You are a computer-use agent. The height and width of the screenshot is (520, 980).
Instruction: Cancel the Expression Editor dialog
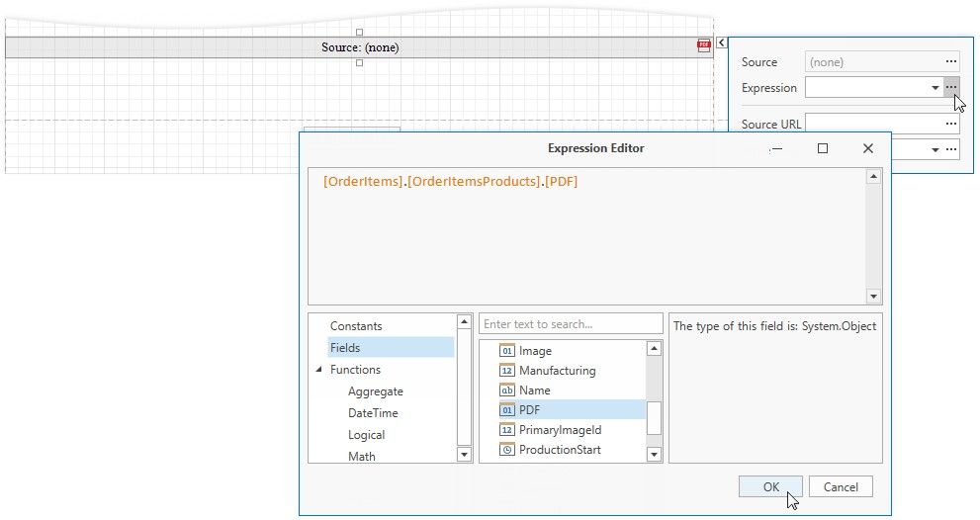click(841, 486)
